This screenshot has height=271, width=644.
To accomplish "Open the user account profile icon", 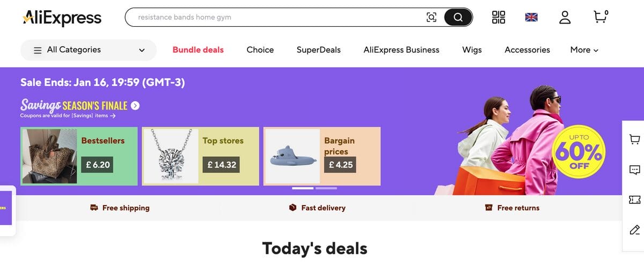I will (x=565, y=17).
